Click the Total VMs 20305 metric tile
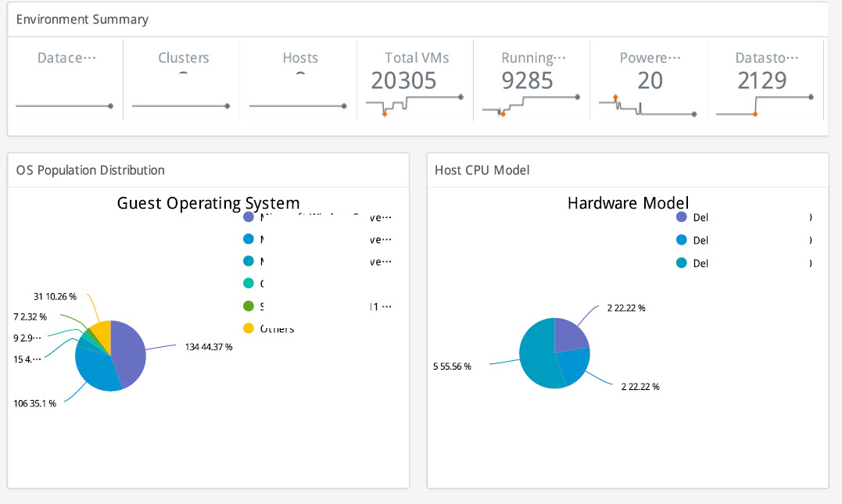This screenshot has height=504, width=842. click(x=415, y=81)
